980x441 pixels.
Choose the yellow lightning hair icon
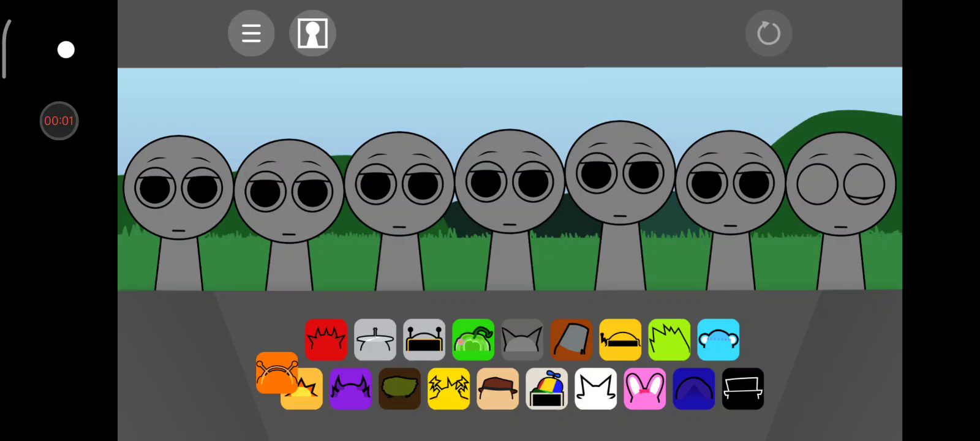448,388
